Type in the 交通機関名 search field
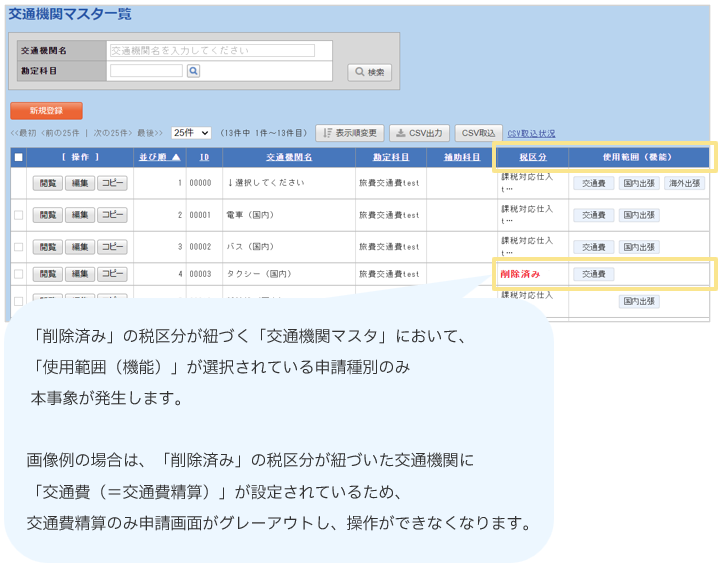720x568 pixels. click(x=211, y=50)
